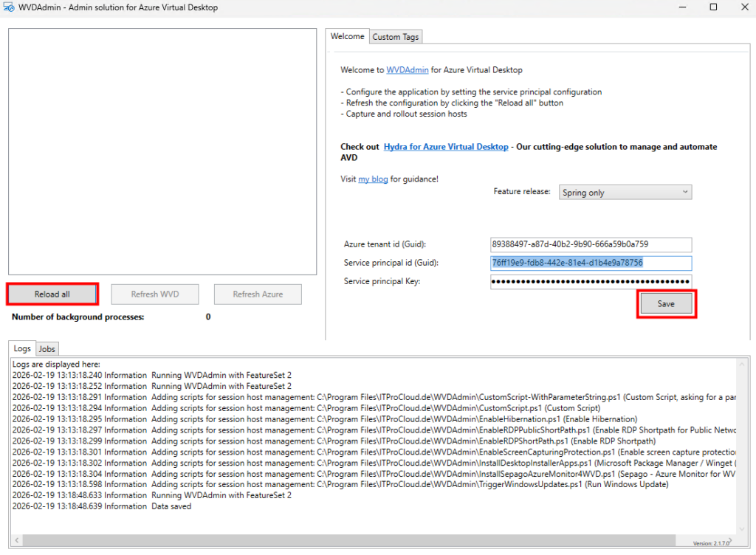756x555 pixels.
Task: Focus the Service principal id field
Action: (x=591, y=263)
